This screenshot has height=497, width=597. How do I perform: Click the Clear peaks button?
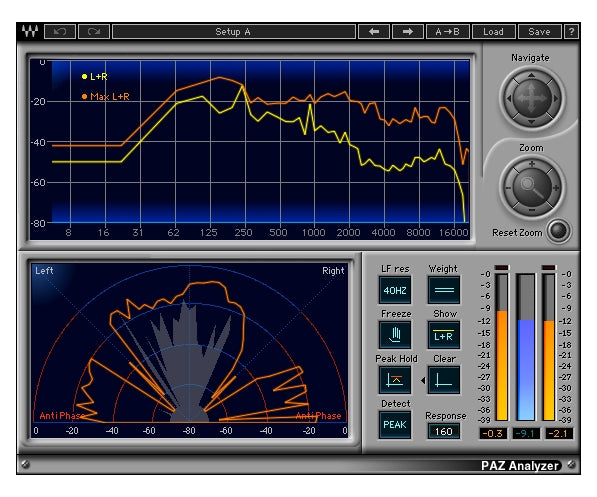click(444, 380)
